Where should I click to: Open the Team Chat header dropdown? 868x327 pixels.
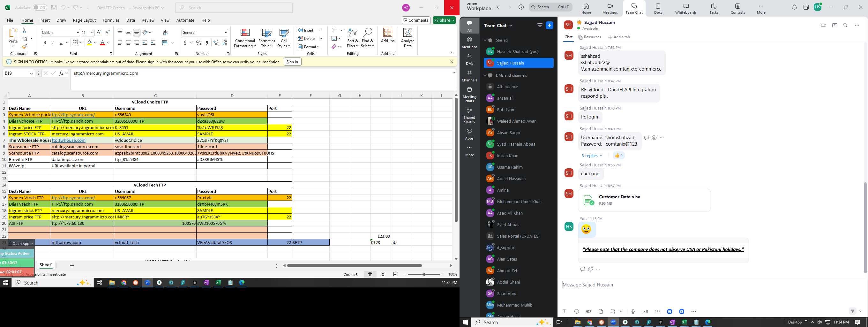511,26
